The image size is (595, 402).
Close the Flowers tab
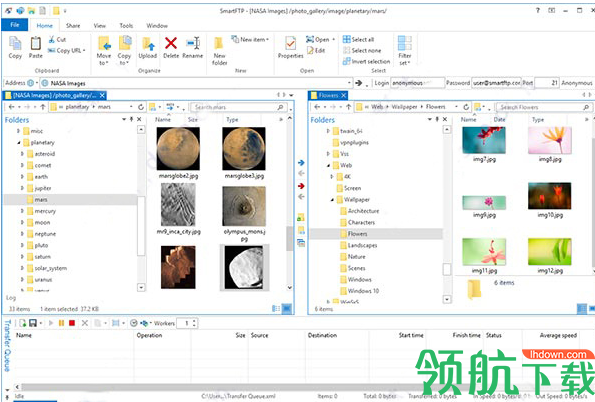(x=343, y=95)
